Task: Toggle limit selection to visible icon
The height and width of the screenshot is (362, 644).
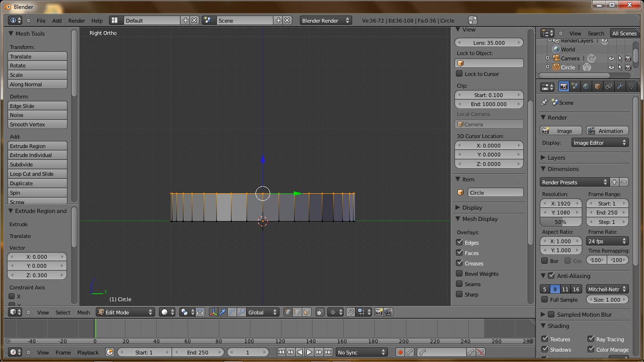Action: click(320, 312)
